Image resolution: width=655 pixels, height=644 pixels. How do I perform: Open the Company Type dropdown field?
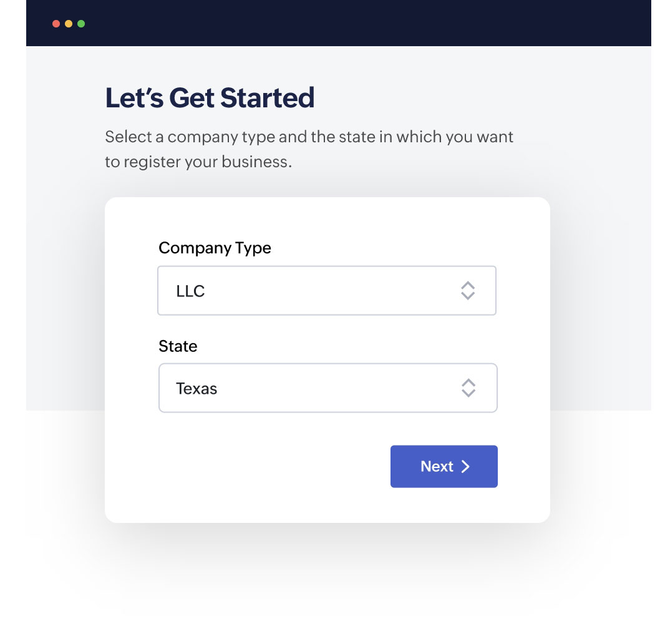[326, 291]
